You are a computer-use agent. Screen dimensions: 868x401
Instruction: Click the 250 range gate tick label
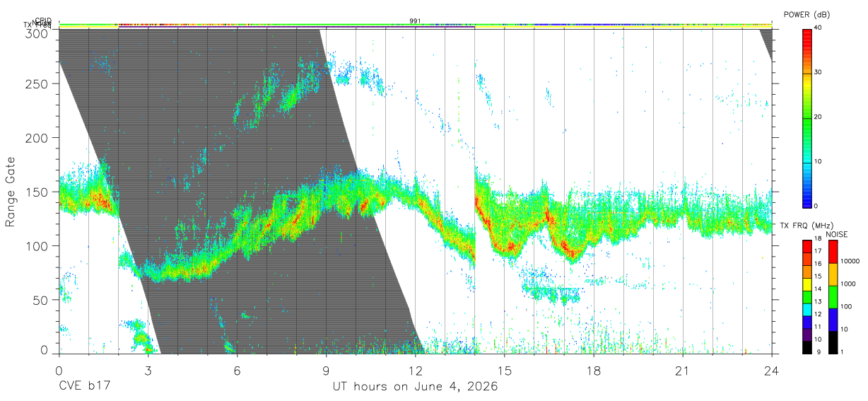(37, 83)
